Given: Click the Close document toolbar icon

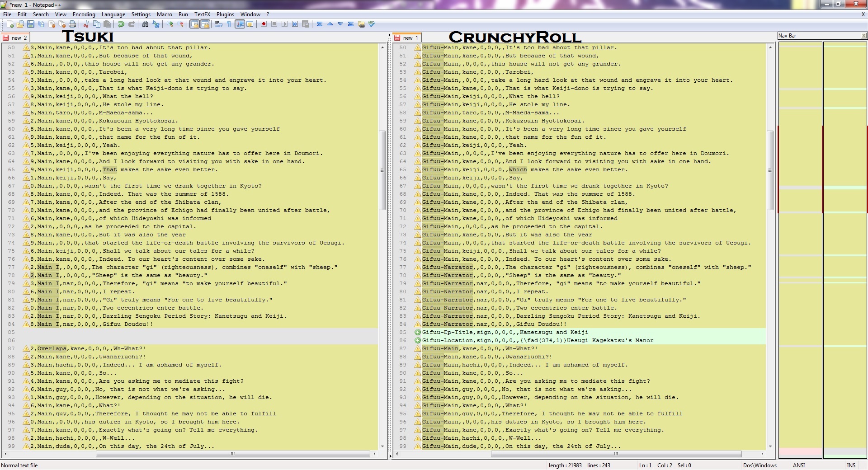Looking at the screenshot, I should pos(52,24).
